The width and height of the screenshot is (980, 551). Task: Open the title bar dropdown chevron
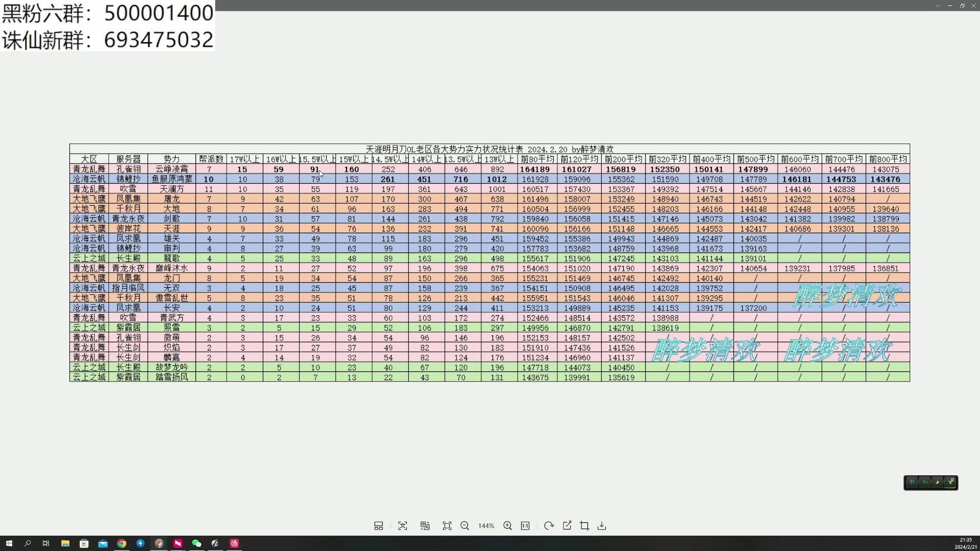(938, 6)
